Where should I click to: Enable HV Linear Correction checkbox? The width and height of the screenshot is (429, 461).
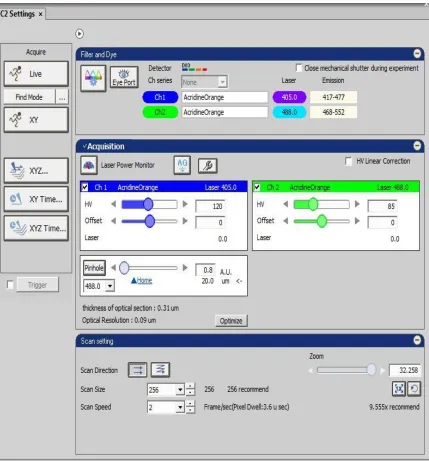(x=348, y=161)
